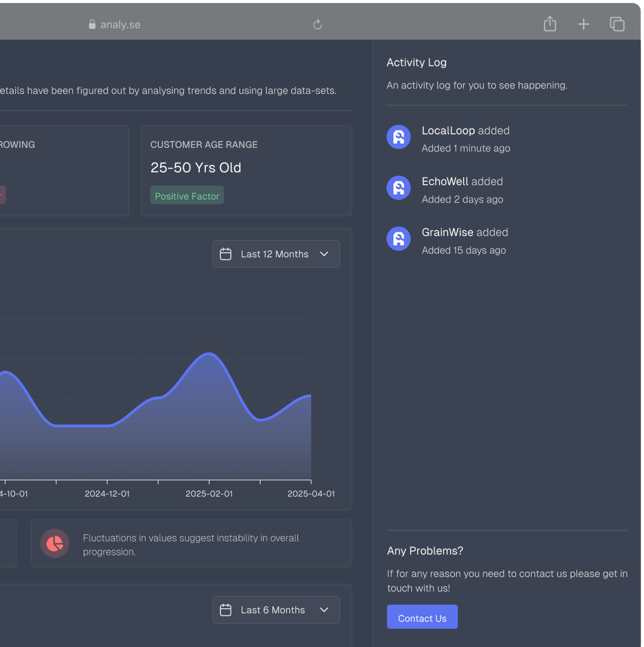Expand the Last 6 Months selector
Viewport: 644px width, 647px height.
pos(275,610)
